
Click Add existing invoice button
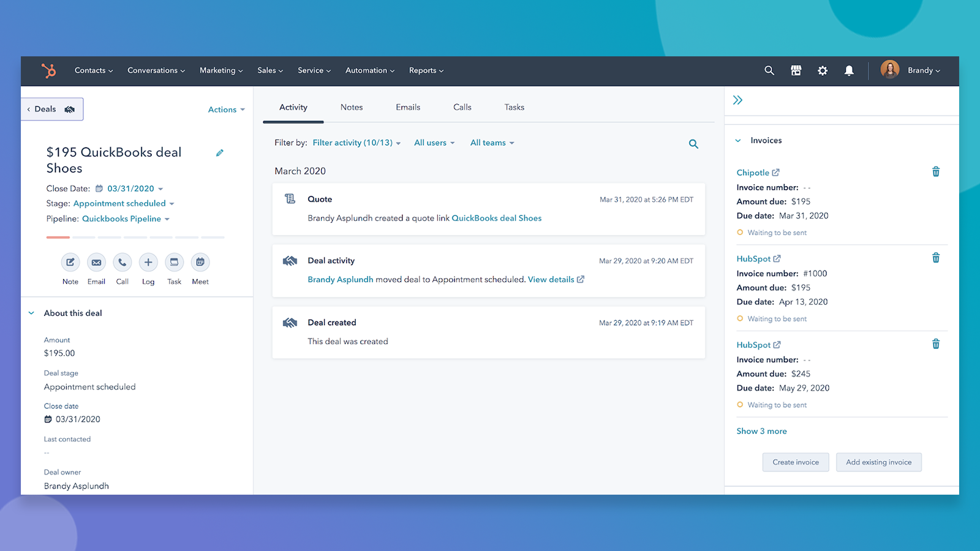click(x=879, y=462)
